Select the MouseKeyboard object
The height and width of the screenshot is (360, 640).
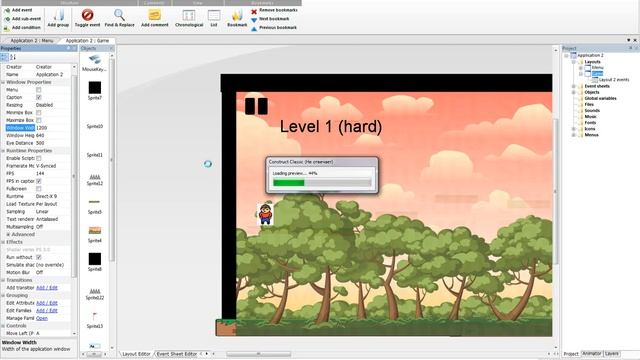coord(94,63)
